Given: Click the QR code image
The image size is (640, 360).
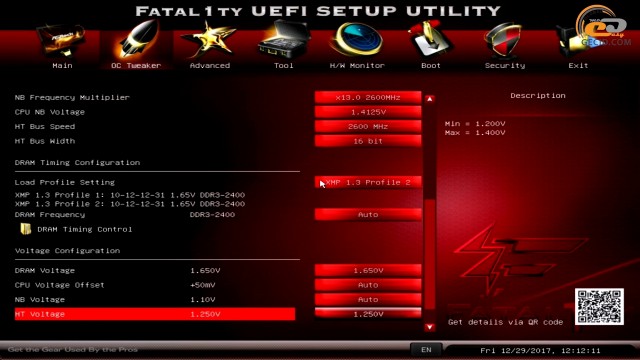Looking at the screenshot, I should [599, 307].
